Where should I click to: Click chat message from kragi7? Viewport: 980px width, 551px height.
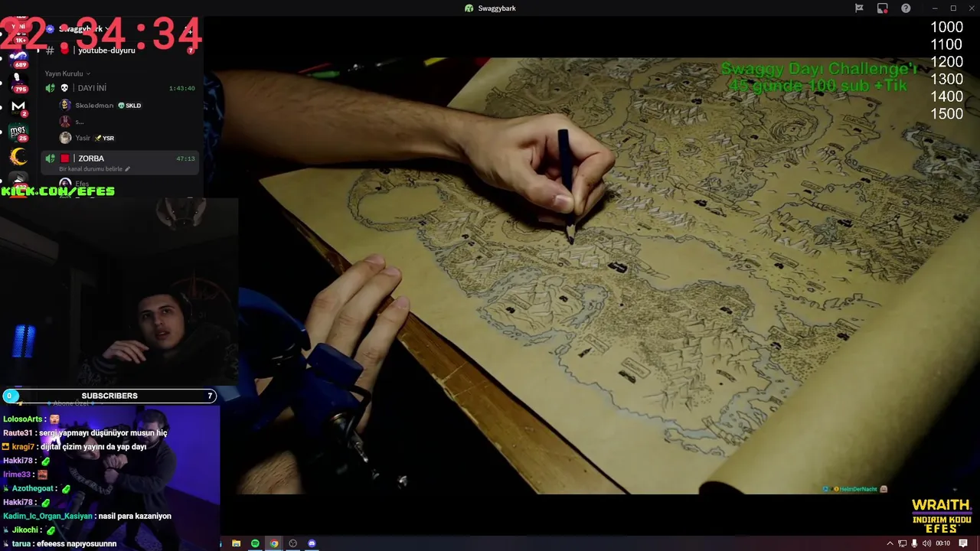point(93,447)
